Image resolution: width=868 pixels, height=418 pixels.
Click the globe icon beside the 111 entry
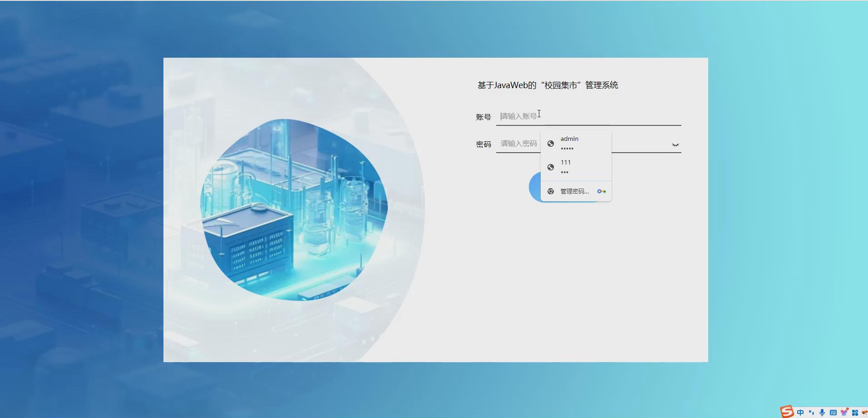[x=551, y=167]
